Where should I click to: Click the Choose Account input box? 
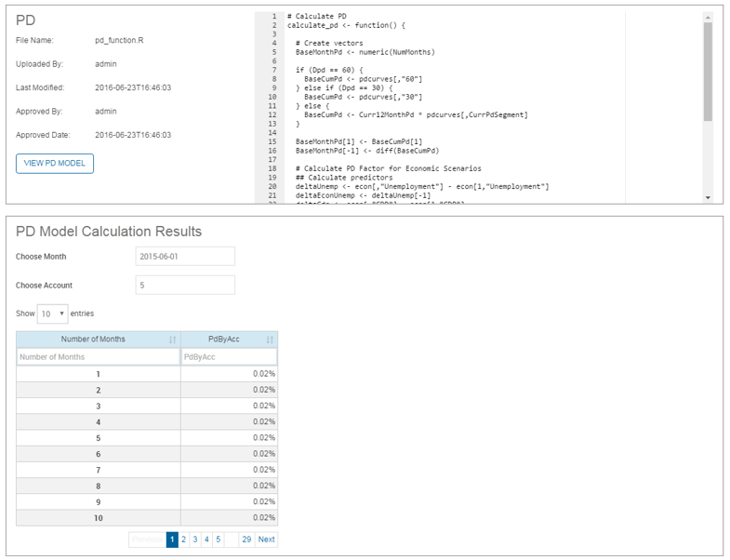click(x=185, y=286)
